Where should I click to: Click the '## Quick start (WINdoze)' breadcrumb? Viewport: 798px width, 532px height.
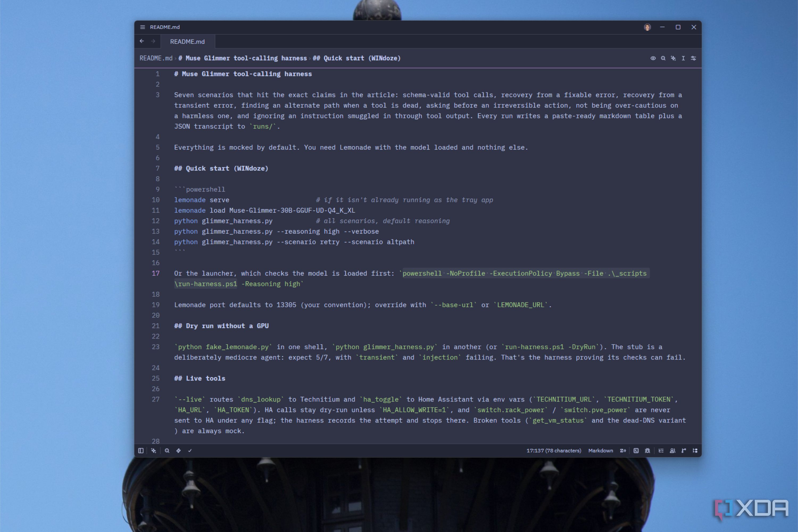(357, 58)
